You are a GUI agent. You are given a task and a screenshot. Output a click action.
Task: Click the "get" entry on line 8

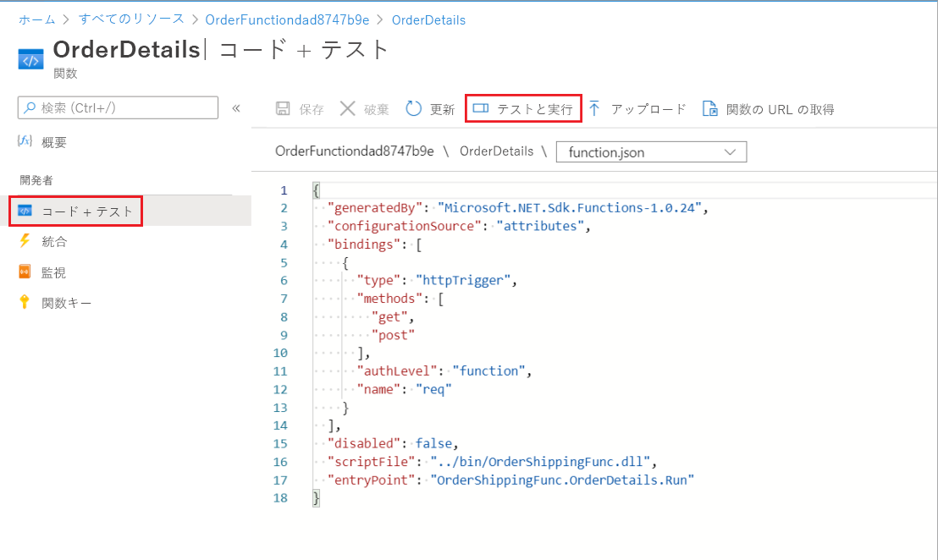[x=389, y=316]
